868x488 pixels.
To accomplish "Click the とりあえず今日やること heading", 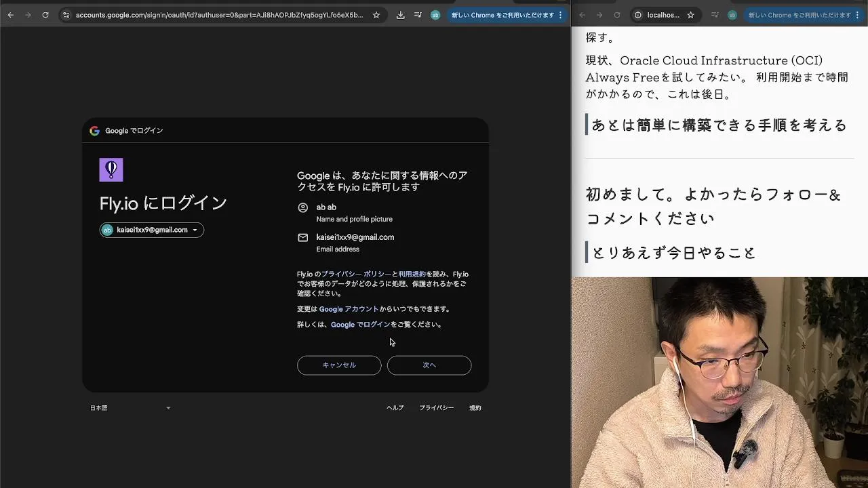I will coord(674,253).
